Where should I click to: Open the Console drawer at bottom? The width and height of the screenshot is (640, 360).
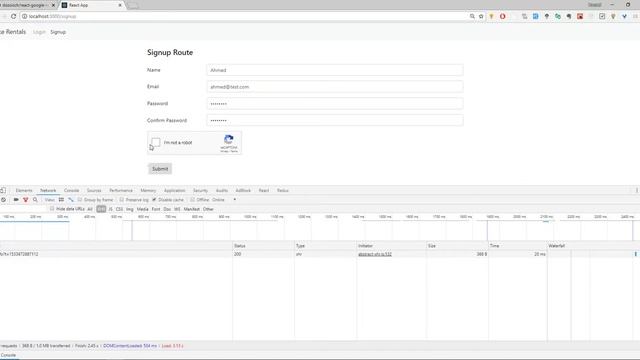[8, 355]
